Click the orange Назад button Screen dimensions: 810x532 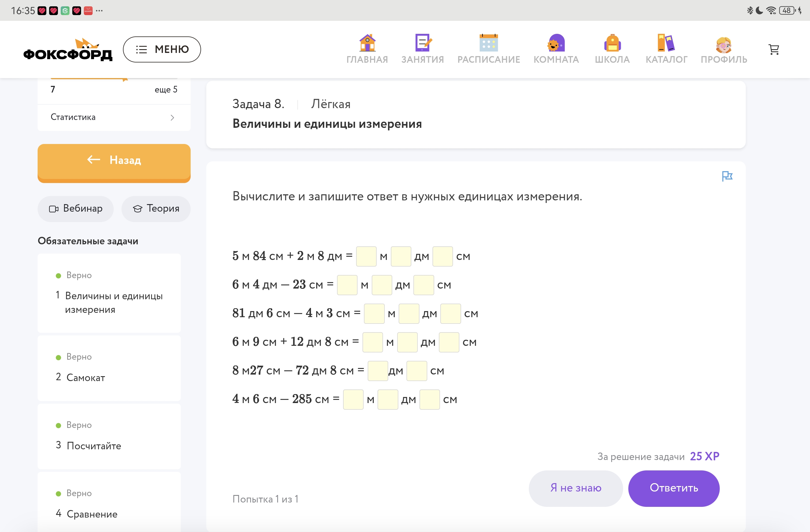[114, 160]
